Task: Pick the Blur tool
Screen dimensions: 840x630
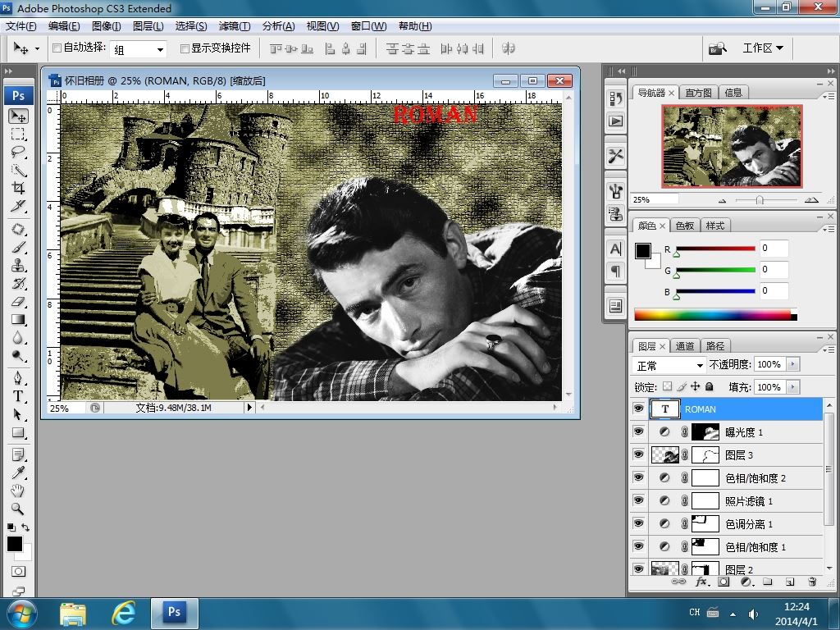Action: (x=18, y=337)
